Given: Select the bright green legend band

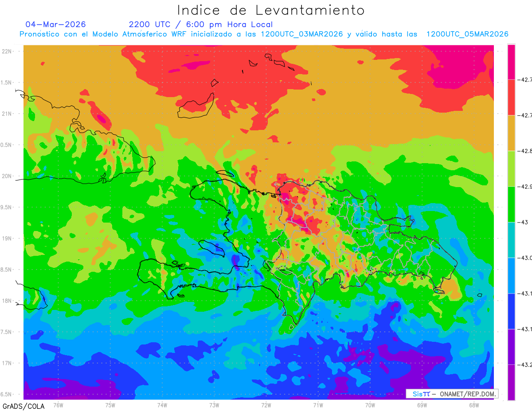Looking at the screenshot, I should pos(511,204).
